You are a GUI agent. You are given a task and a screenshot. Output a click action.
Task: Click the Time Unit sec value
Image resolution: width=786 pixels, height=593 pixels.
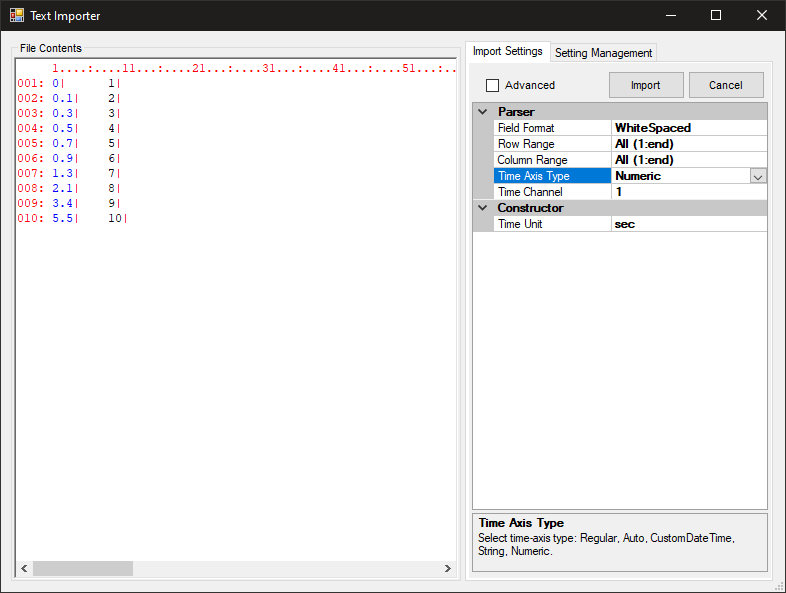pyautogui.click(x=688, y=224)
